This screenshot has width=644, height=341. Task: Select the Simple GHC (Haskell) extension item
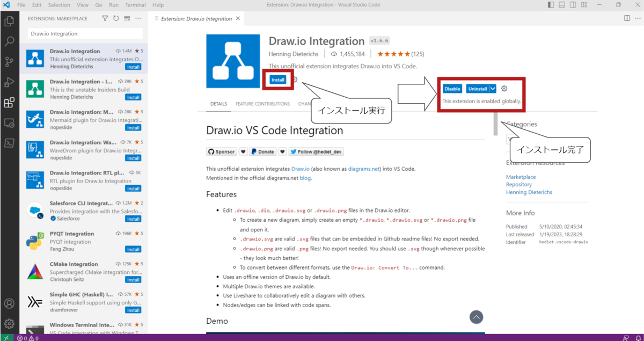click(x=83, y=302)
